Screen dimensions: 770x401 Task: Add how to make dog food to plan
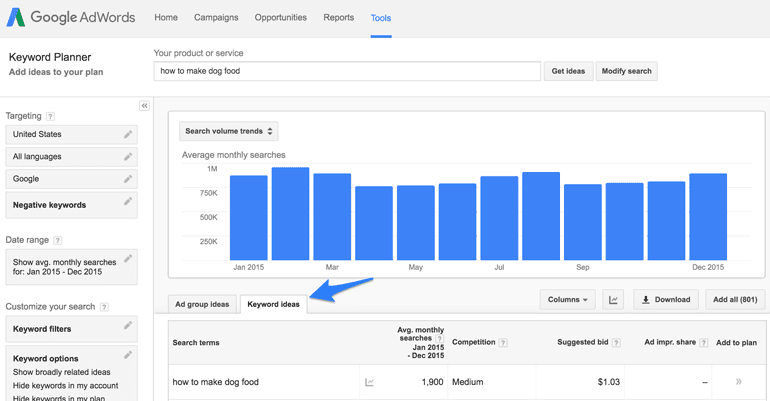click(738, 382)
